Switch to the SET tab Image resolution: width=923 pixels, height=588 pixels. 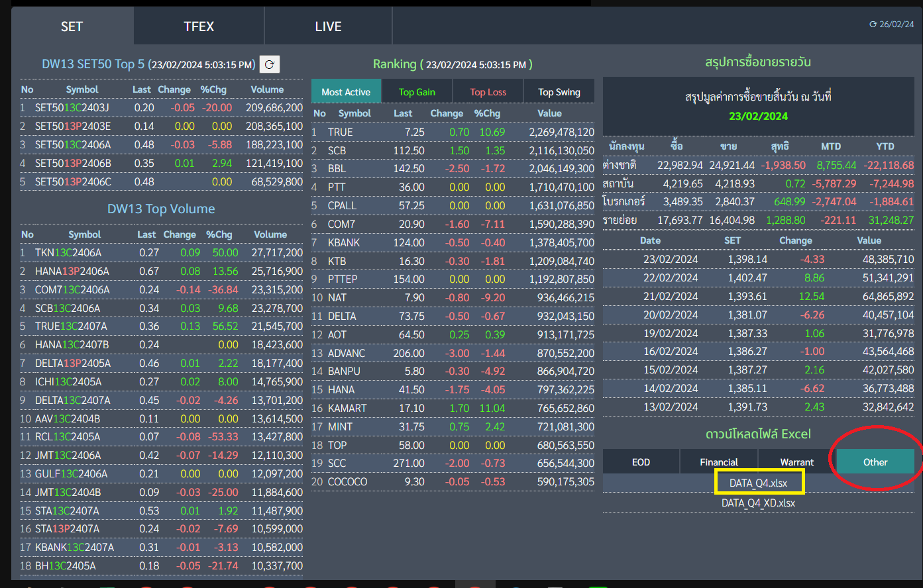(72, 26)
